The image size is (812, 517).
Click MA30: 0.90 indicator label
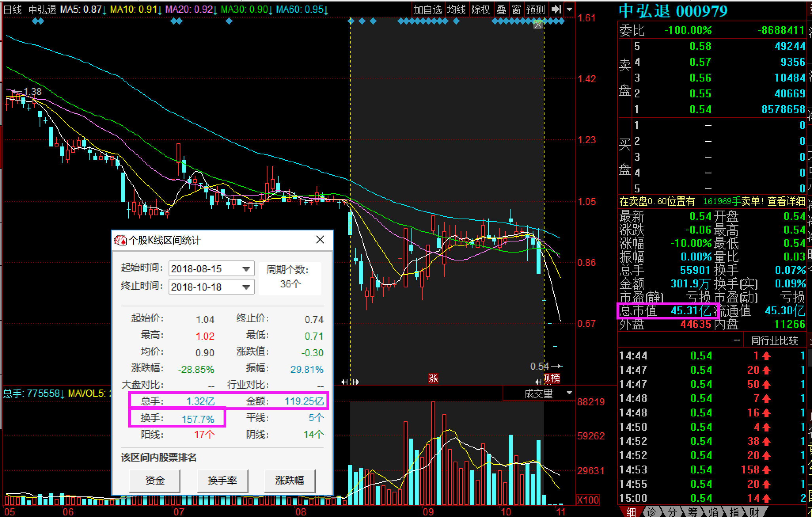click(247, 10)
